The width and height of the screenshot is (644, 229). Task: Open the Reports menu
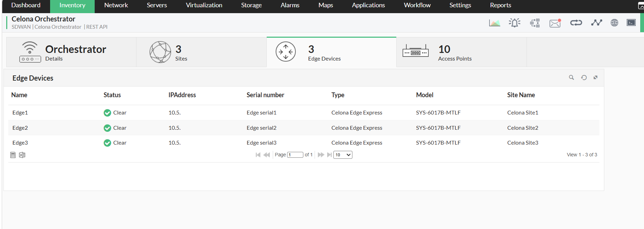click(x=500, y=5)
